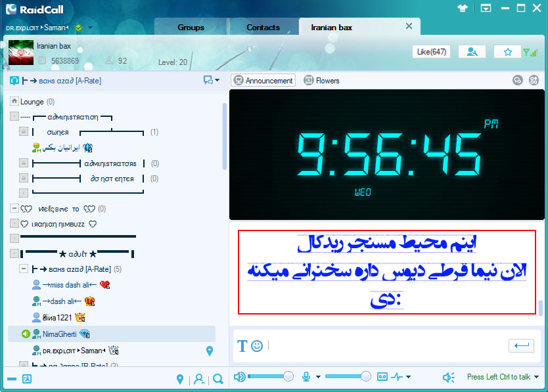Select user miss dash ali
Viewport: 548px width, 392px height.
coord(71,285)
